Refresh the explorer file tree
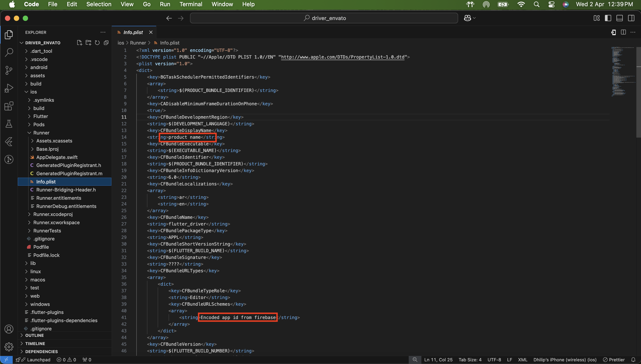This screenshot has width=641, height=364. tap(97, 43)
